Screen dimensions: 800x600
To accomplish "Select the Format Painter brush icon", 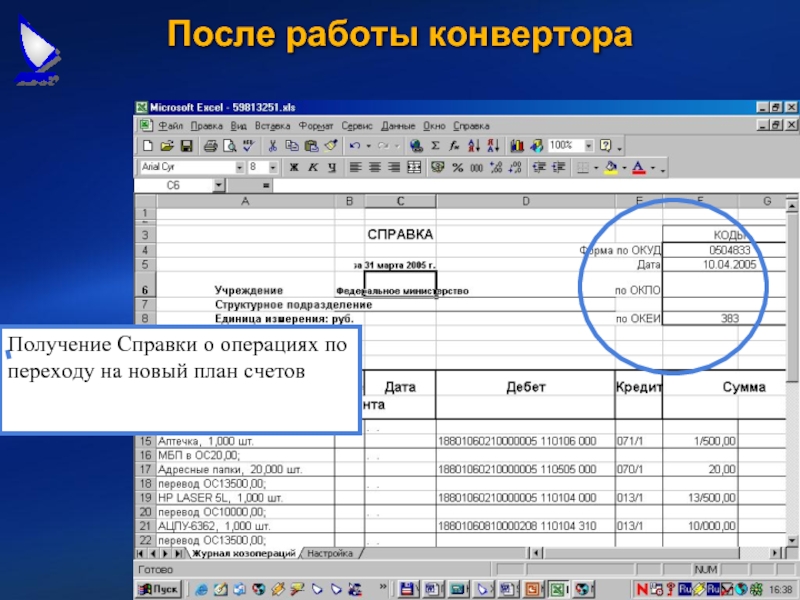I will click(331, 146).
